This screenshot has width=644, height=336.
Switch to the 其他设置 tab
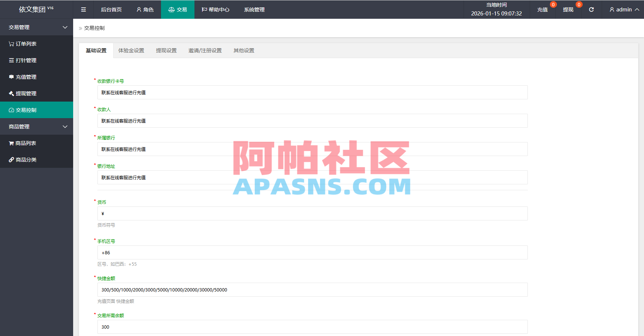(x=244, y=50)
